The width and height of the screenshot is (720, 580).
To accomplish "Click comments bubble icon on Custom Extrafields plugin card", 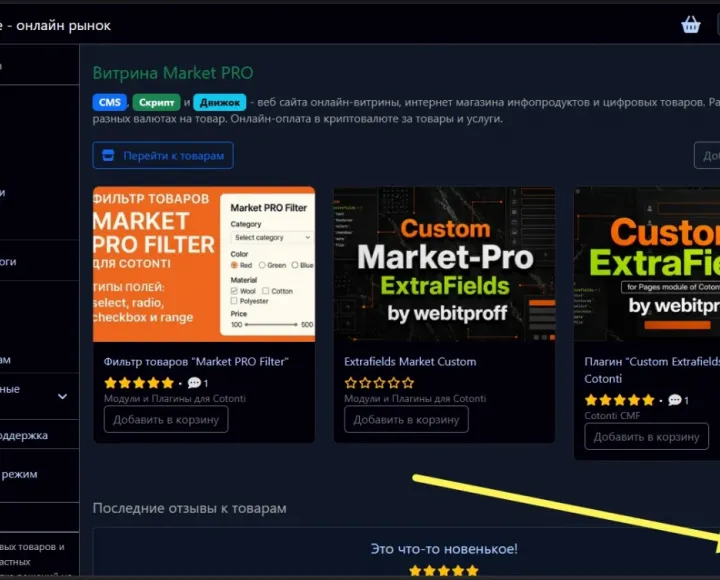I will click(x=675, y=400).
